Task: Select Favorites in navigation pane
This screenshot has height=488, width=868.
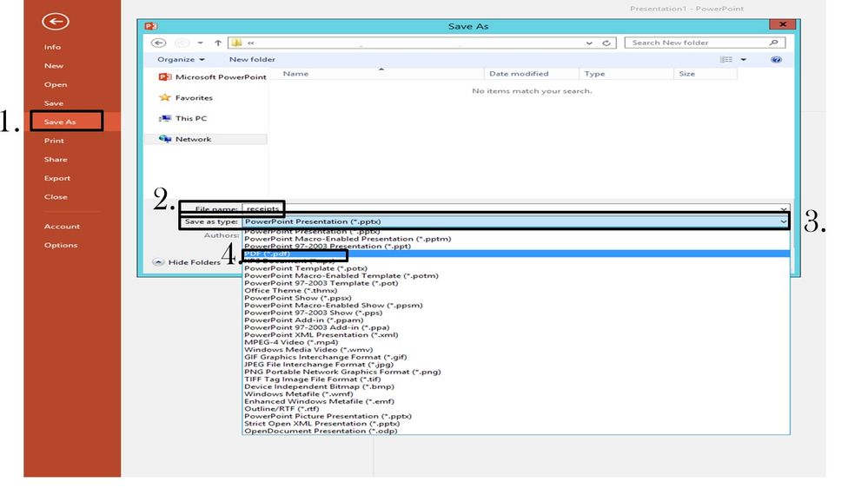Action: click(186, 98)
